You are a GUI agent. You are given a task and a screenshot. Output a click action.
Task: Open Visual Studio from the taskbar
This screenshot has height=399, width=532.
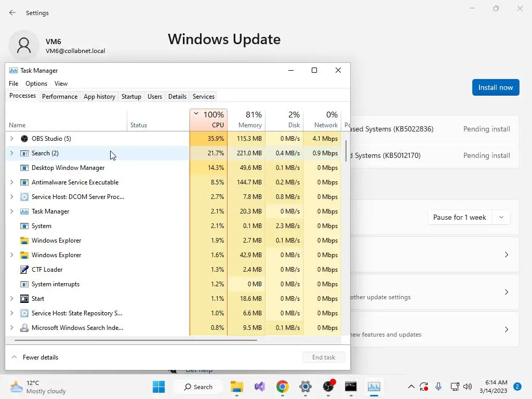click(x=260, y=387)
